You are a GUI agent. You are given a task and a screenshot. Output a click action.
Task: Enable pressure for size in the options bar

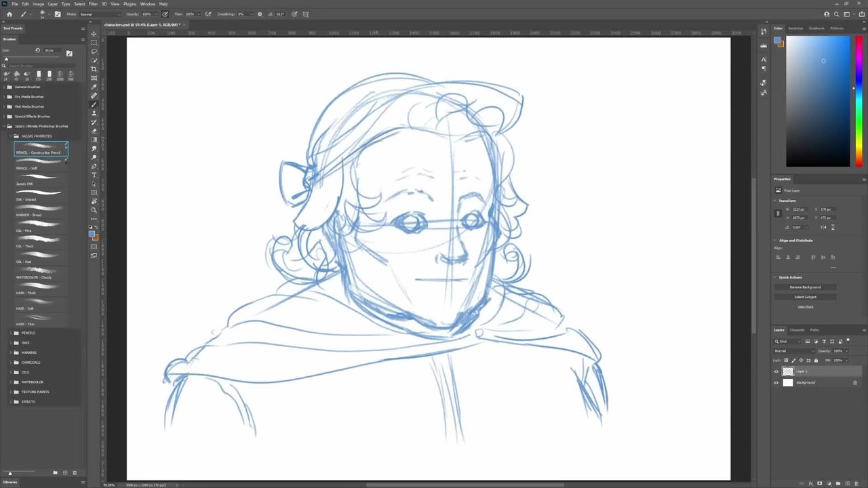tap(294, 14)
